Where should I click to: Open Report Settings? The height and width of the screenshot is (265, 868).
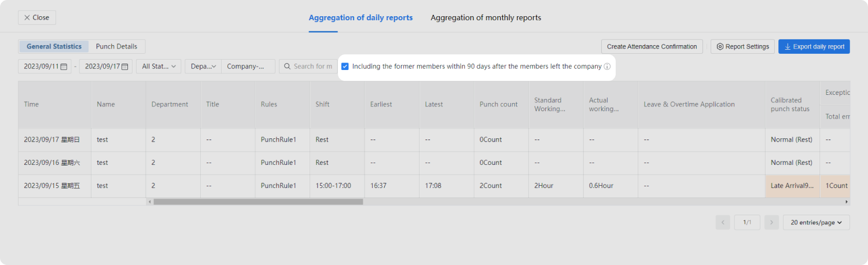pyautogui.click(x=742, y=46)
